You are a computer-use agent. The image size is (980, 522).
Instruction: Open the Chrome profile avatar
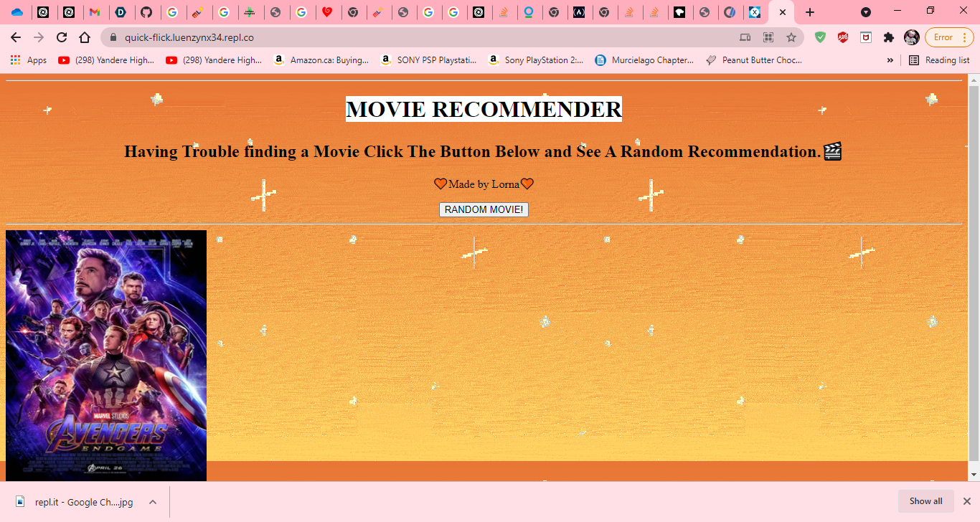(912, 37)
